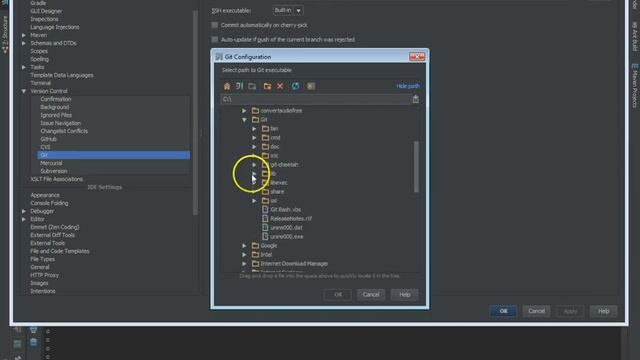Click the path input field showing C:\
This screenshot has height=360, width=640.
click(316, 99)
